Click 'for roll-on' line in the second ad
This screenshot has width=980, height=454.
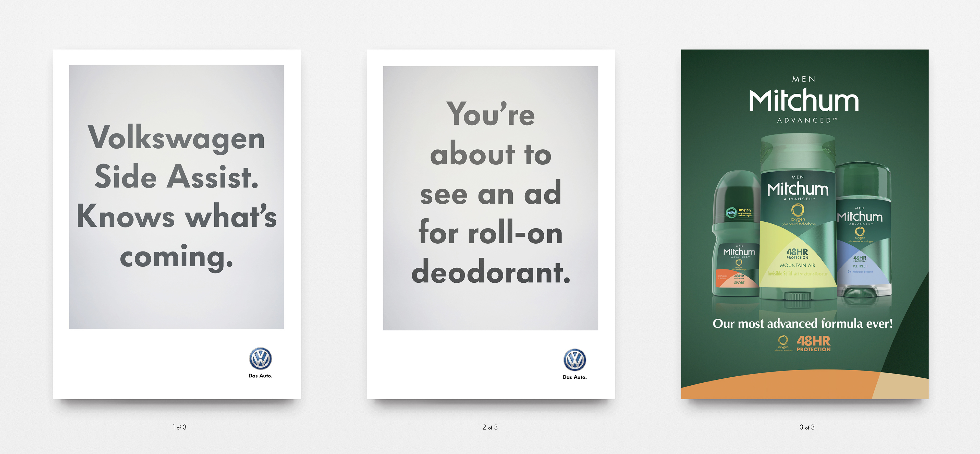click(x=490, y=232)
